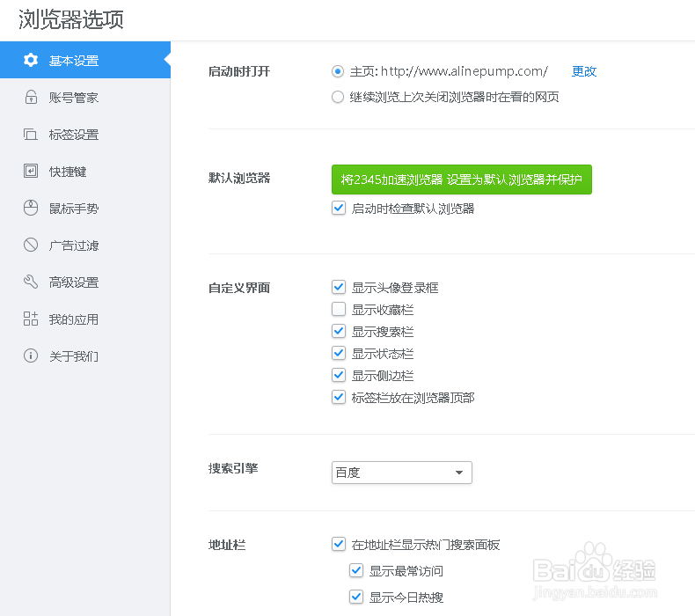This screenshot has height=616, width=695.
Task: Show the 关于我们 page
Action: [x=85, y=356]
